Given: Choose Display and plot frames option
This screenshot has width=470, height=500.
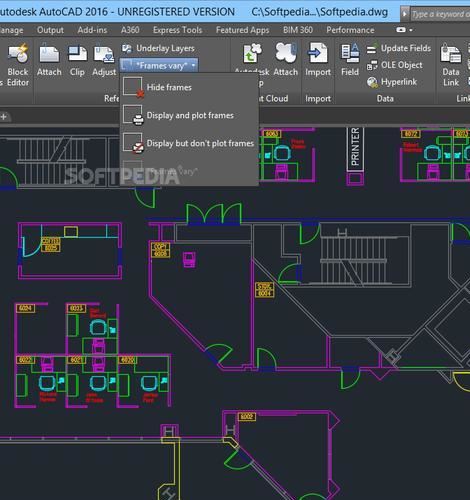Looking at the screenshot, I should pyautogui.click(x=189, y=115).
